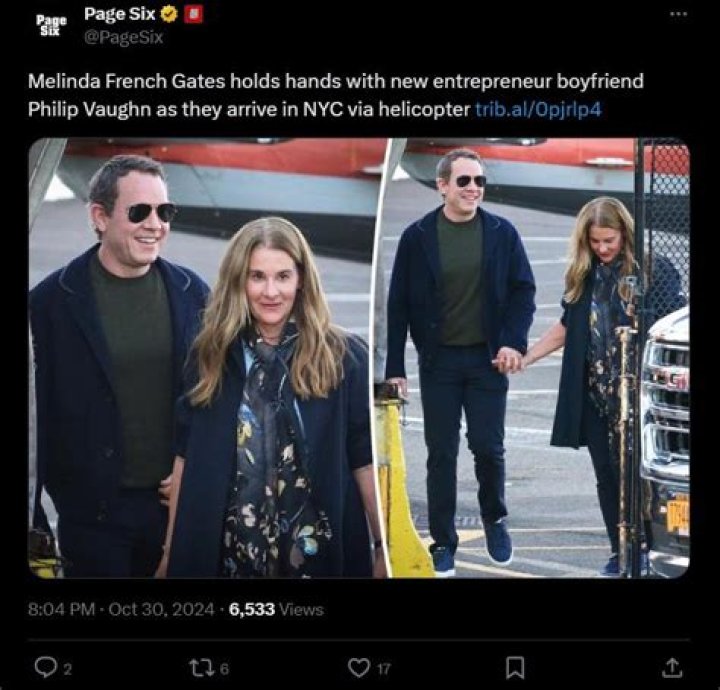Click the reply speech bubble icon

[x=40, y=665]
